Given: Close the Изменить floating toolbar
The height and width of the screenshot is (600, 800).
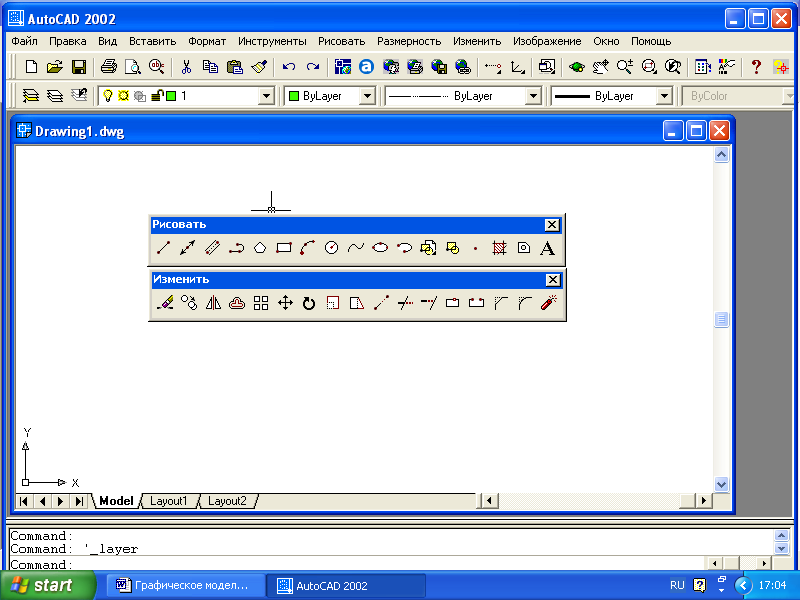Looking at the screenshot, I should pos(553,280).
